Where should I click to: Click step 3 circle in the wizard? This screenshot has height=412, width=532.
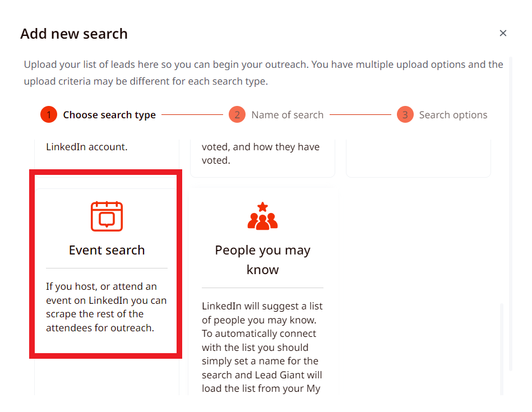tap(405, 115)
